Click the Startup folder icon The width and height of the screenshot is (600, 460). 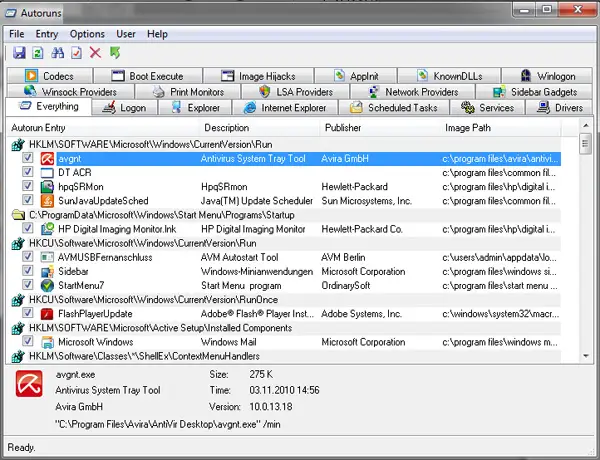point(18,215)
